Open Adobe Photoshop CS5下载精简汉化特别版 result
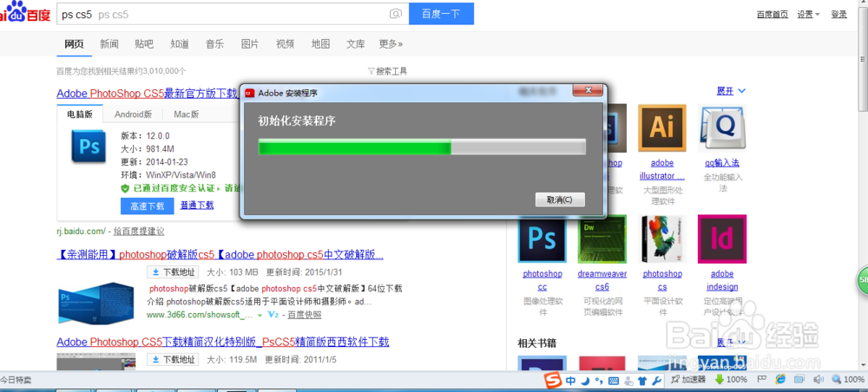Screen dimensions: 868x392 222,342
